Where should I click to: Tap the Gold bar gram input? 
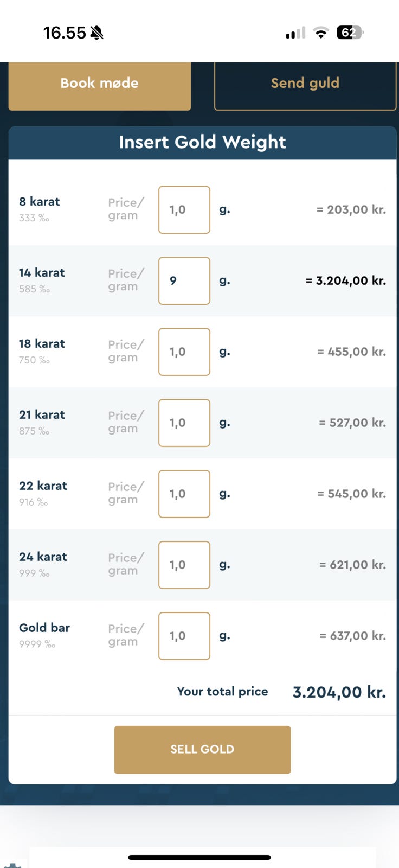(184, 636)
